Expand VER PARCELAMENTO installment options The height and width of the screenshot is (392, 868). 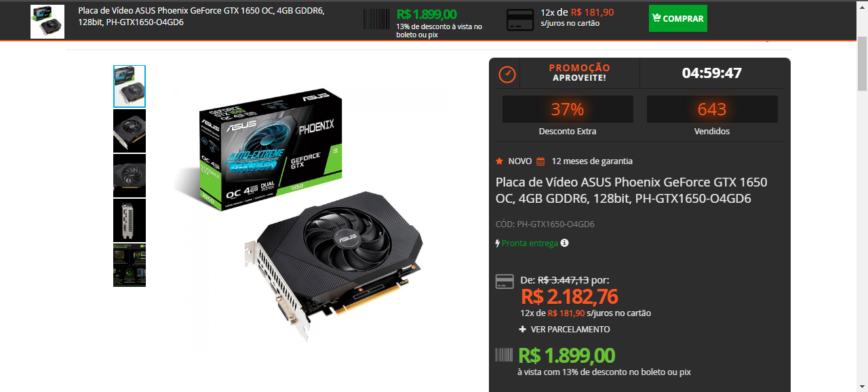pyautogui.click(x=564, y=329)
